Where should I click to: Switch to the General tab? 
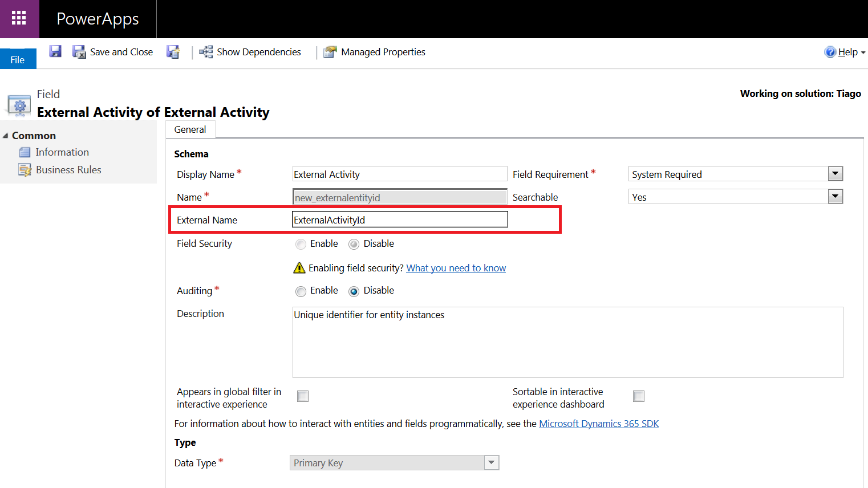coord(190,129)
